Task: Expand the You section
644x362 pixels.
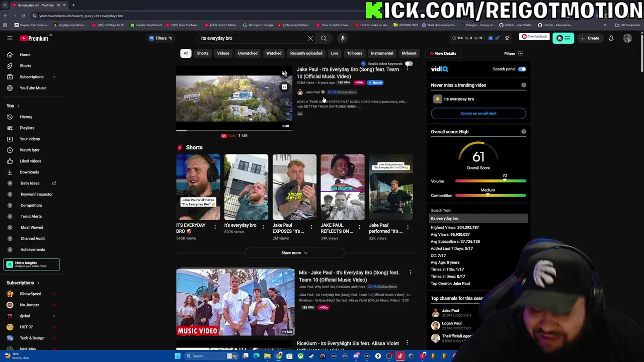Action: pyautogui.click(x=13, y=106)
